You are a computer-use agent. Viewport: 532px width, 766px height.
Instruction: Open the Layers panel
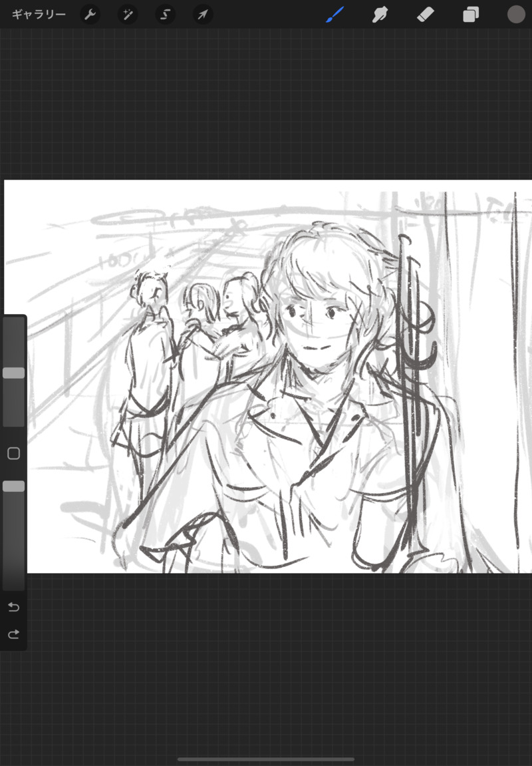pyautogui.click(x=471, y=15)
